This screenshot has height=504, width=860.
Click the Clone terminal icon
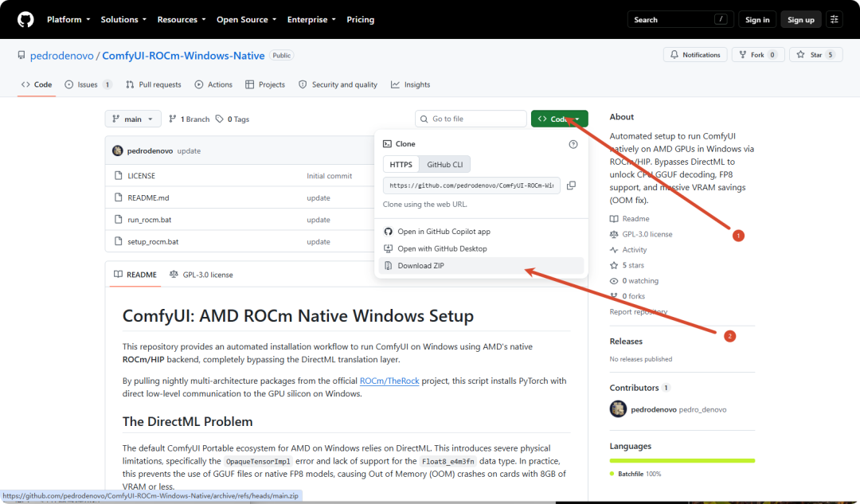click(x=387, y=143)
